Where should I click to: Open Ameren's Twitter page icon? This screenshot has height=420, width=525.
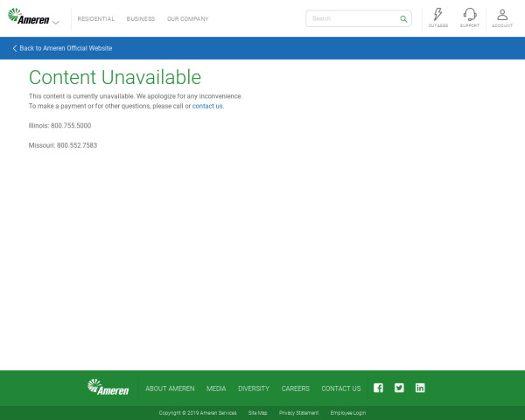399,388
